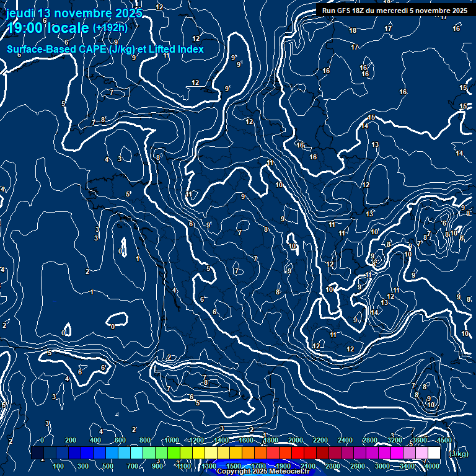Click the pure yellow 1200–1300 swatch
Viewport: 476px width, 476px height.
[x=198, y=452]
